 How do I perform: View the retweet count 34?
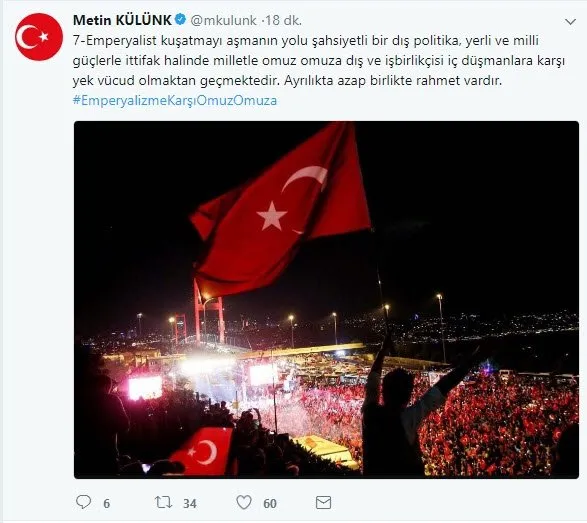190,504
